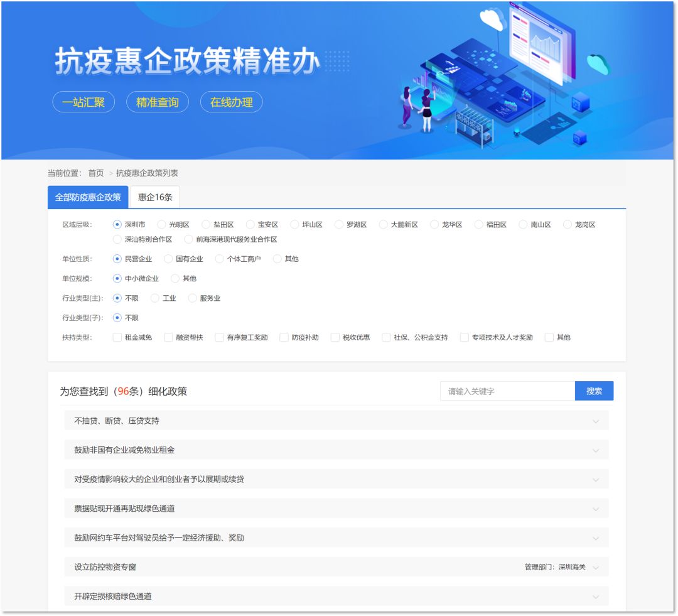The image size is (678, 616).
Task: Select the 南山区 region radio button
Action: pyautogui.click(x=523, y=224)
